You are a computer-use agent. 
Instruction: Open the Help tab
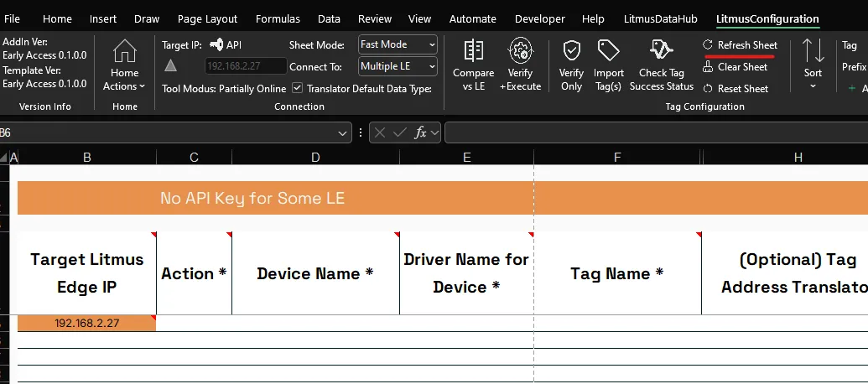tap(593, 18)
